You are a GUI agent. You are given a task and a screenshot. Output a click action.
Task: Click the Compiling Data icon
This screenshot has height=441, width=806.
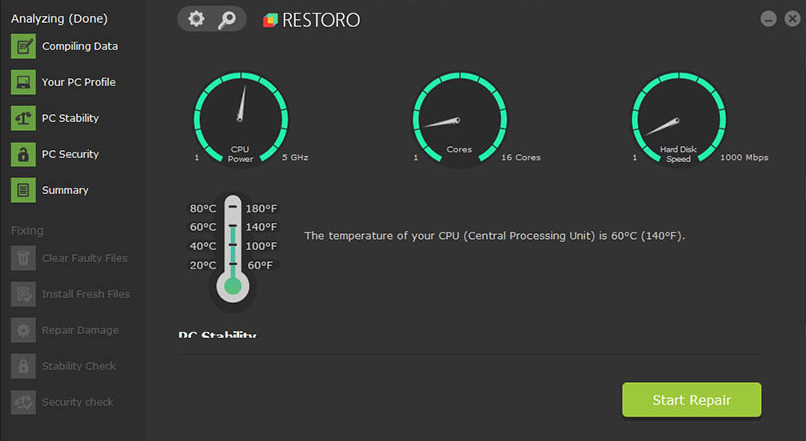pos(23,46)
